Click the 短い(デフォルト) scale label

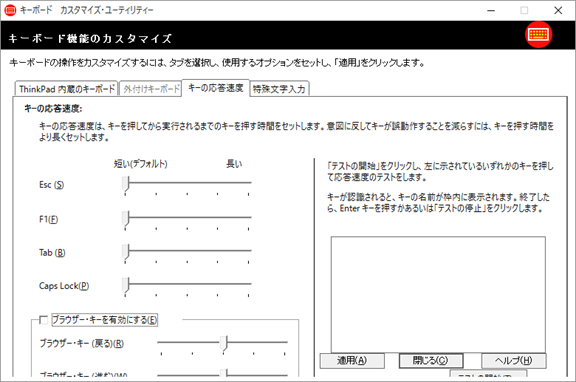[x=141, y=164]
